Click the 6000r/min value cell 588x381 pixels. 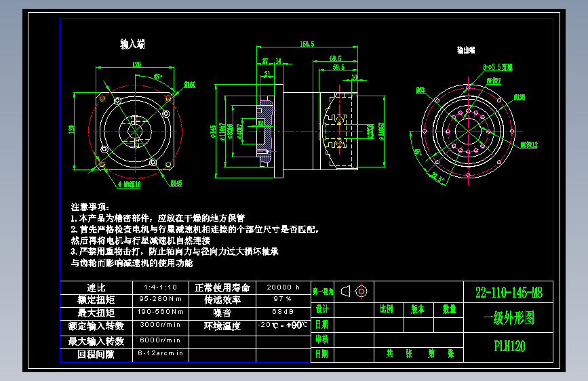coord(161,340)
